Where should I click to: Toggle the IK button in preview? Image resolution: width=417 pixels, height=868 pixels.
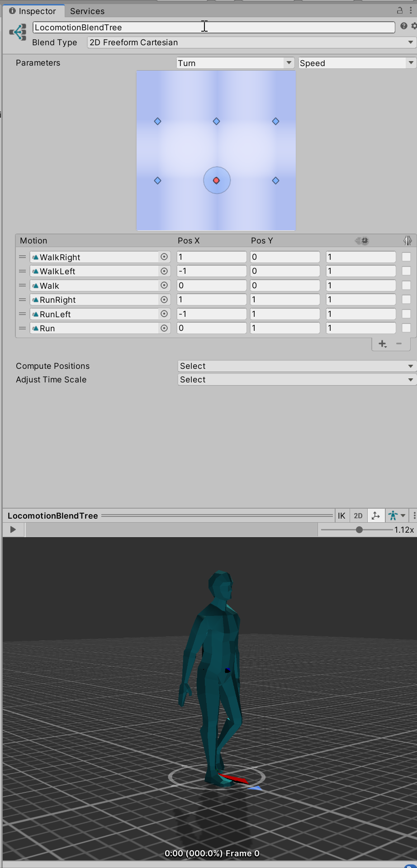(341, 515)
